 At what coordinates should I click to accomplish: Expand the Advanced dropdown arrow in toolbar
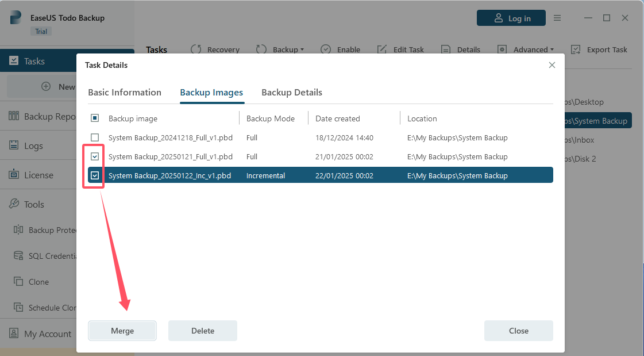tap(552, 49)
